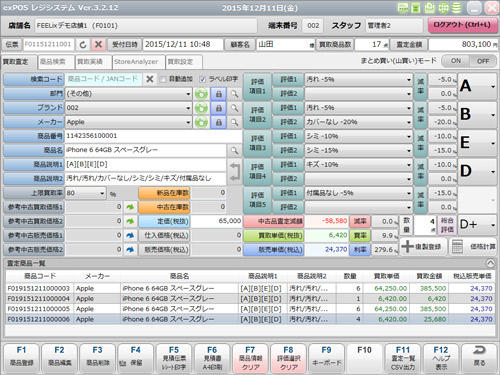This screenshot has width=500, height=375.
Task: Click the magnifier icon beside the product name
Action: [x=235, y=150]
